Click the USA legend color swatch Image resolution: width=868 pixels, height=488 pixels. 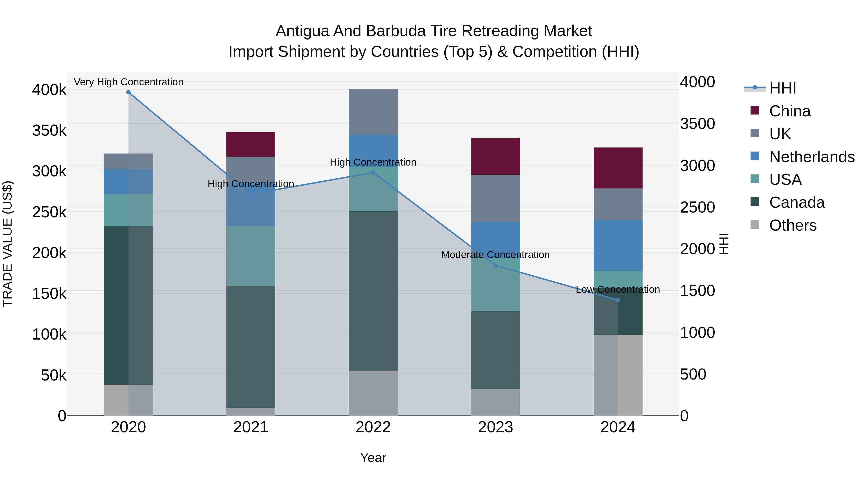755,179
